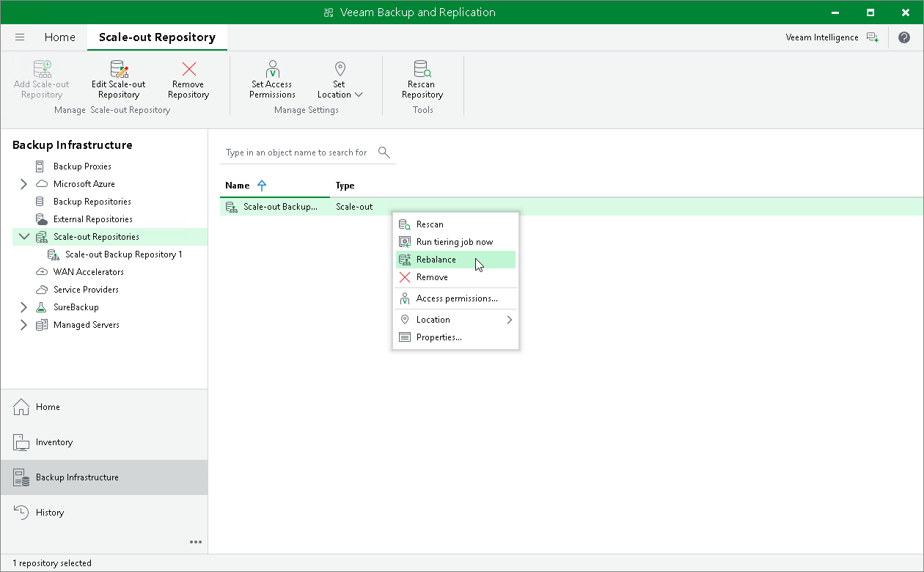
Task: Click Remove Repository red X button
Action: [188, 79]
